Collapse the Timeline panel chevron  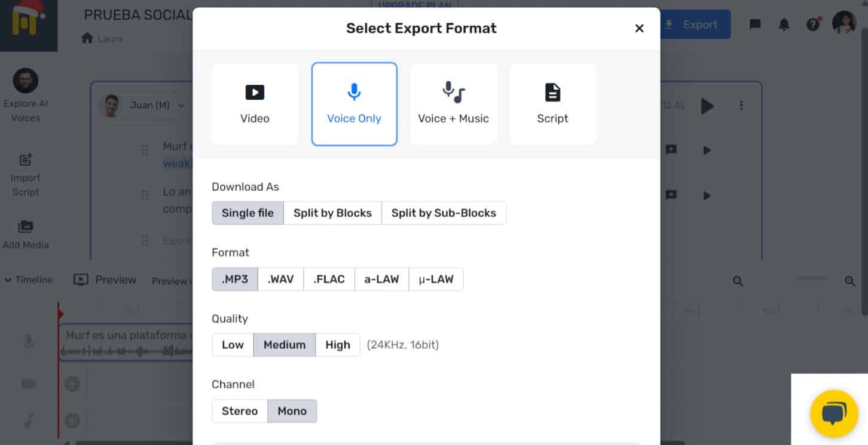pos(8,280)
